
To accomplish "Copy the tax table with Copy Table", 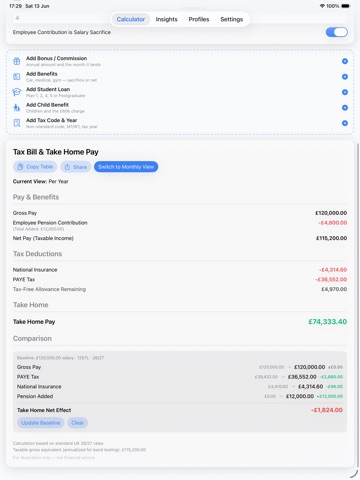I will pos(35,167).
